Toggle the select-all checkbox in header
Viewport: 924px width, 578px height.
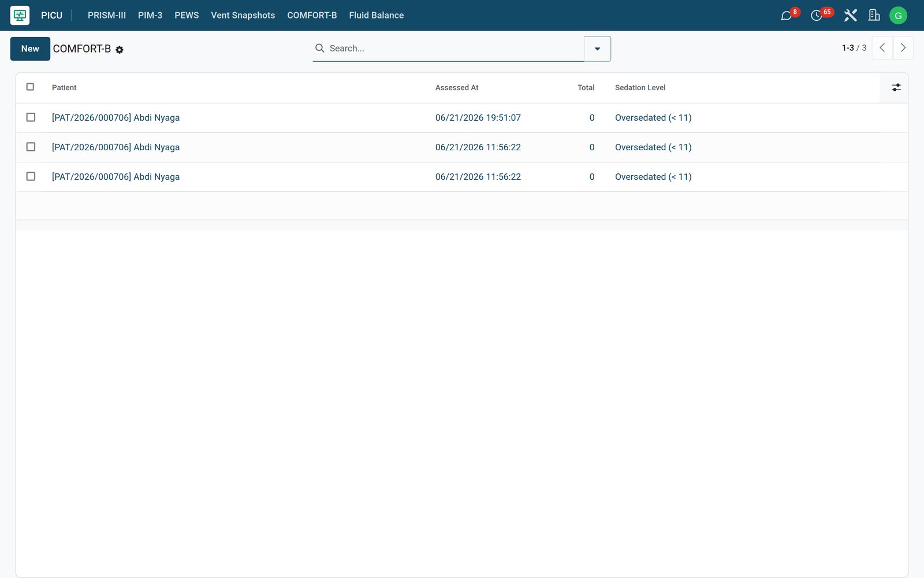(x=31, y=87)
